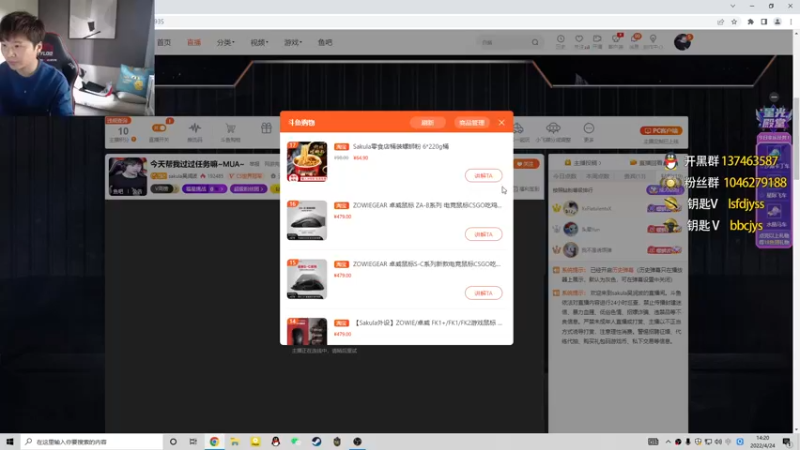Click the first purple badge under room title

point(204,189)
